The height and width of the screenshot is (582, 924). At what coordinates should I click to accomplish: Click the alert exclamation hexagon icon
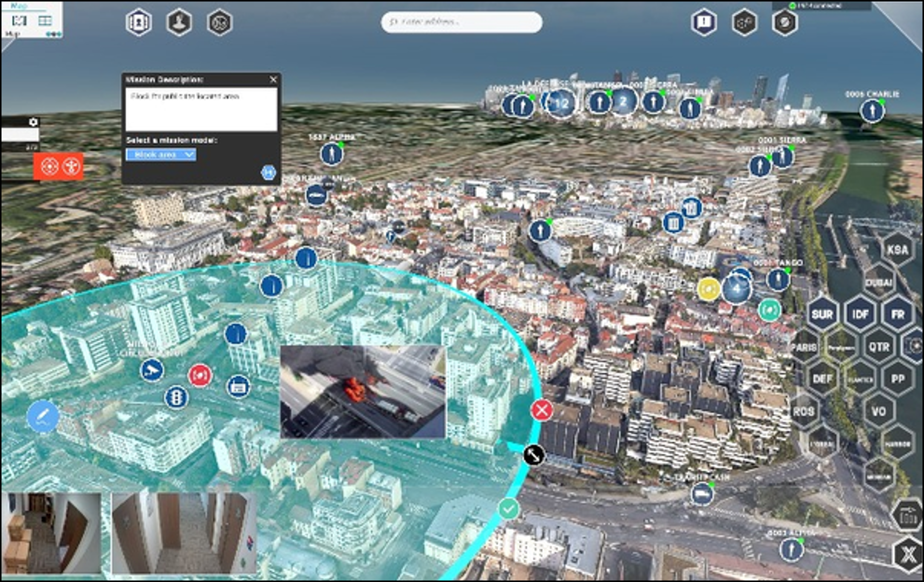[x=704, y=23]
